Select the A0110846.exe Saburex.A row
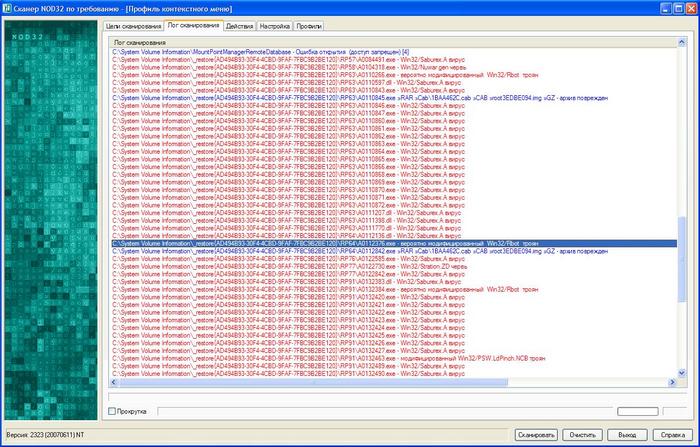 pos(394,106)
